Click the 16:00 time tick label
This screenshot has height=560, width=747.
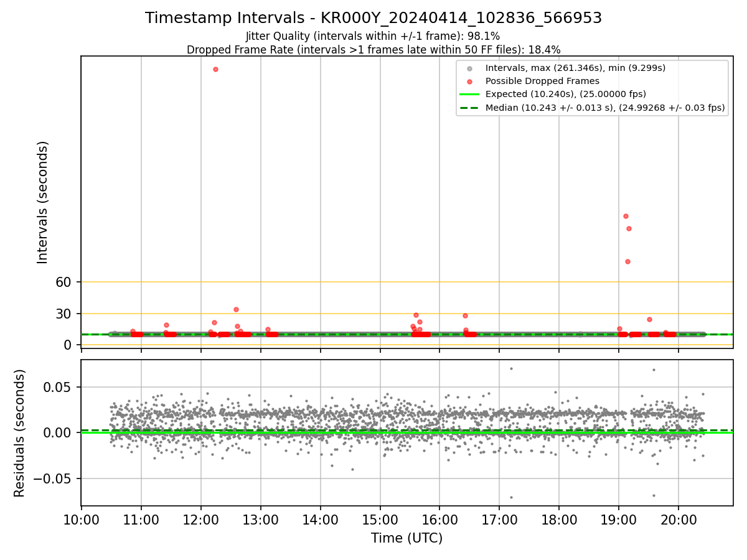[x=439, y=520]
